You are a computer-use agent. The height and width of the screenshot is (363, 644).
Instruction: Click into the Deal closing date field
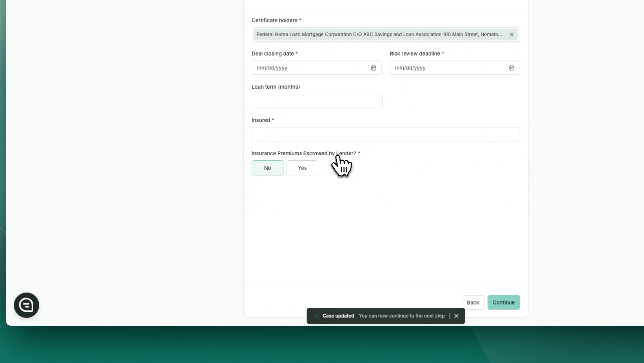tap(309, 68)
